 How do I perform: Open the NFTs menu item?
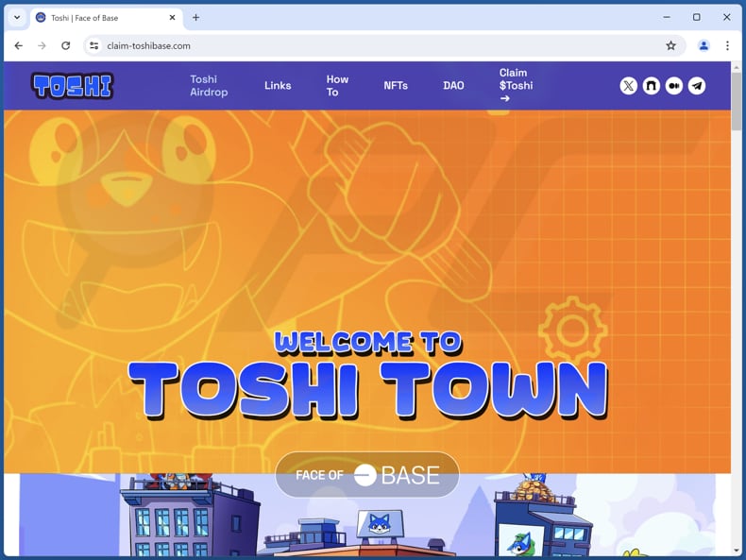point(396,86)
